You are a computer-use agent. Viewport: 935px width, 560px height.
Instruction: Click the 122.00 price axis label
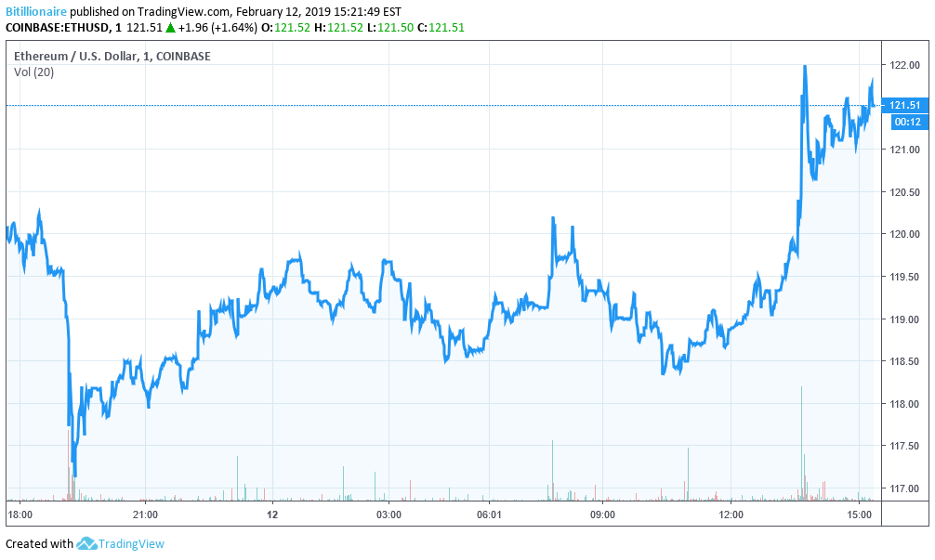click(904, 64)
